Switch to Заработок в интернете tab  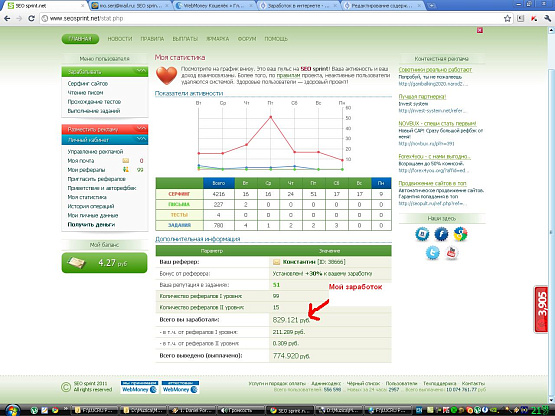(298, 6)
